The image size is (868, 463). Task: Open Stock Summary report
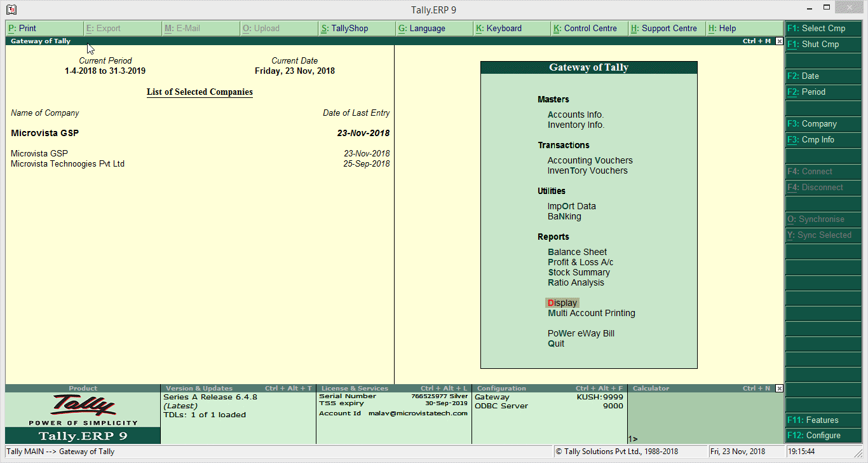click(x=579, y=272)
